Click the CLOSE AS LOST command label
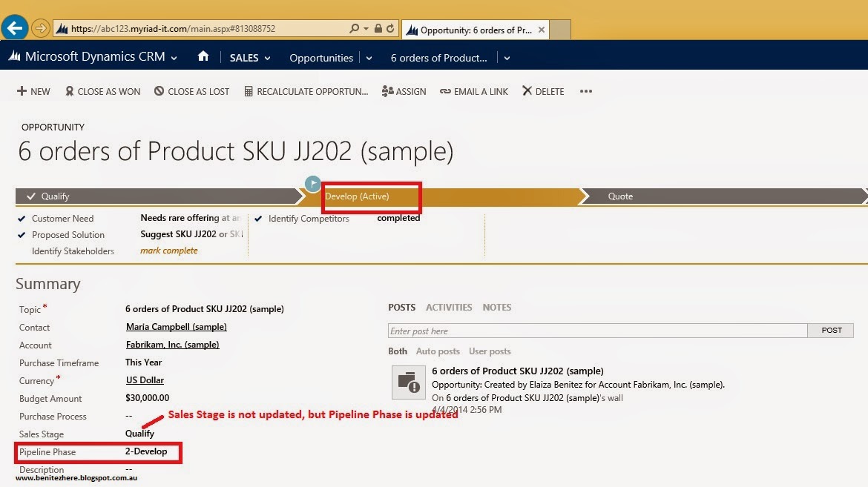This screenshot has height=487, width=868. pyautogui.click(x=198, y=92)
